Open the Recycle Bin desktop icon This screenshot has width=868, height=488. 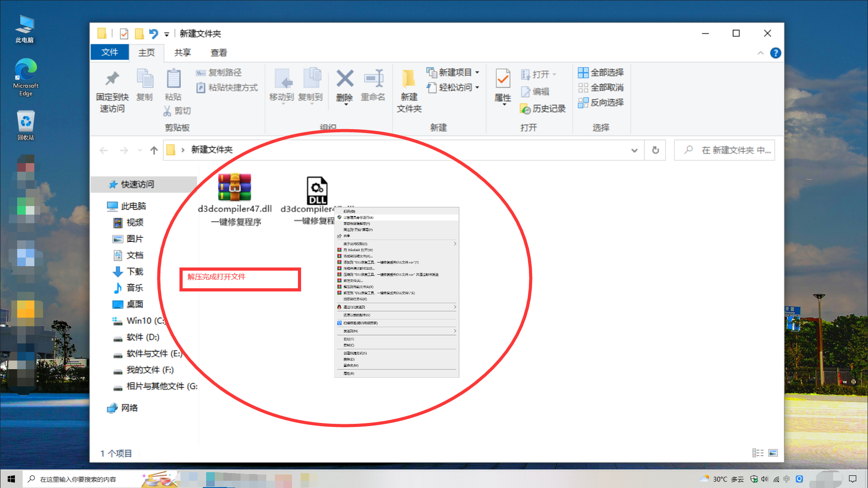point(26,126)
